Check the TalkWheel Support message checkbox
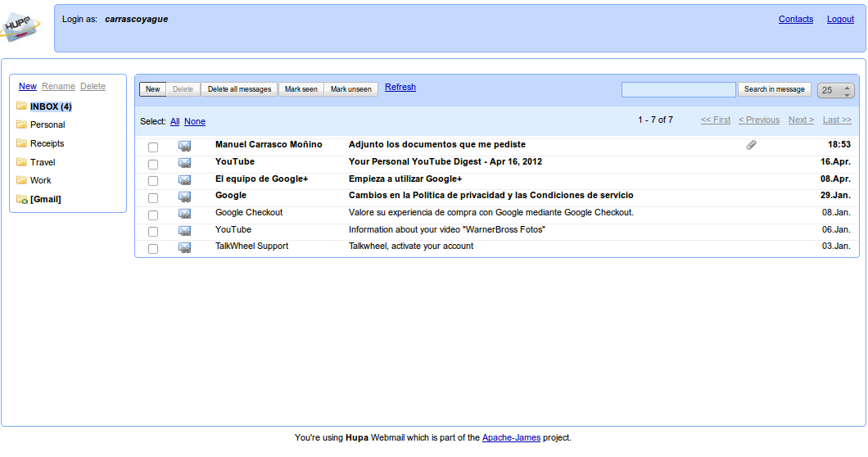Viewport: 868px width, 457px height. click(x=153, y=248)
